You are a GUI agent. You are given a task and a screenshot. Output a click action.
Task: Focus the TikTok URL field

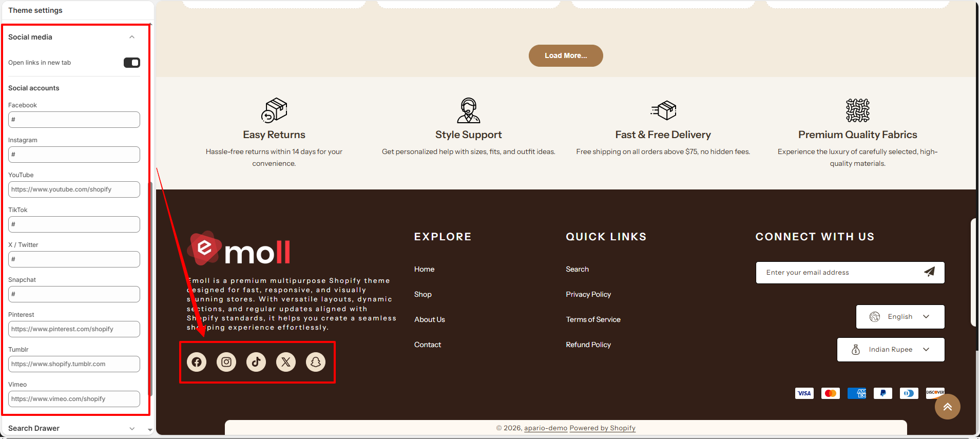click(x=74, y=224)
